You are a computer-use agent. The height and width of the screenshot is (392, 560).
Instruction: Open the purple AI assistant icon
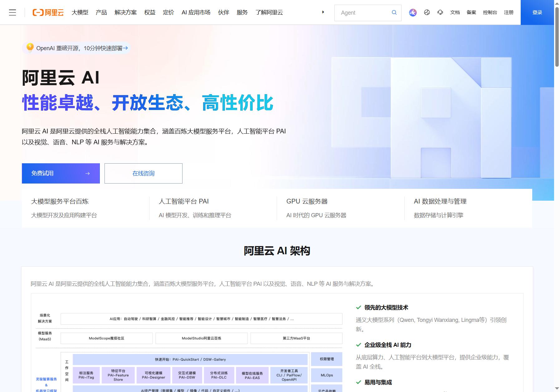(413, 12)
